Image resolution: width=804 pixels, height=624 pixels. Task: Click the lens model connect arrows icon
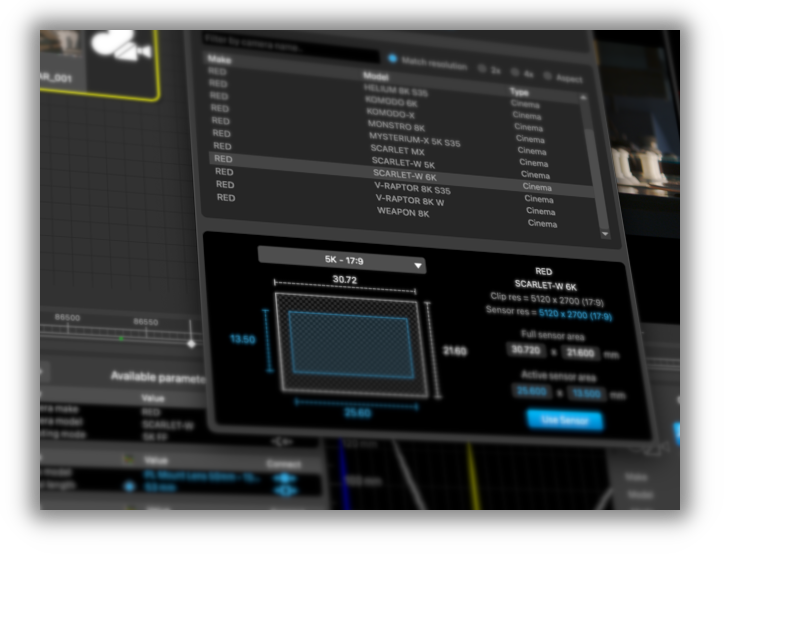[285, 476]
